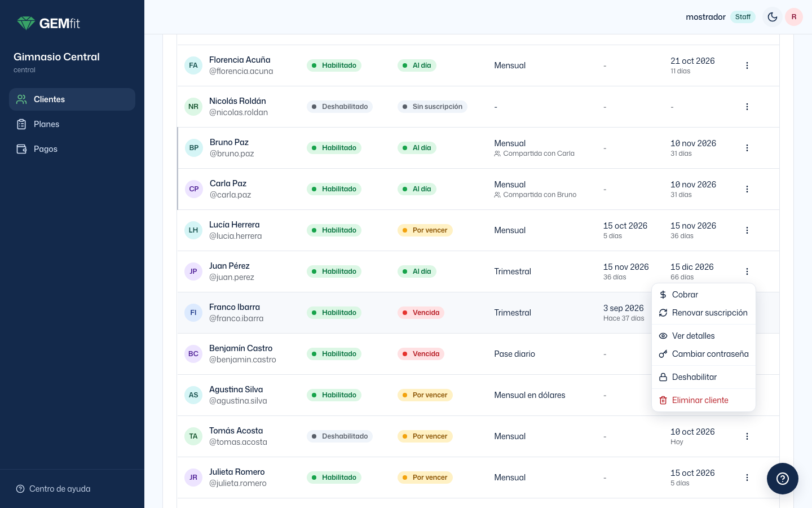Viewport: 812px width, 508px height.
Task: Open the user avatar R menu
Action: 794,17
